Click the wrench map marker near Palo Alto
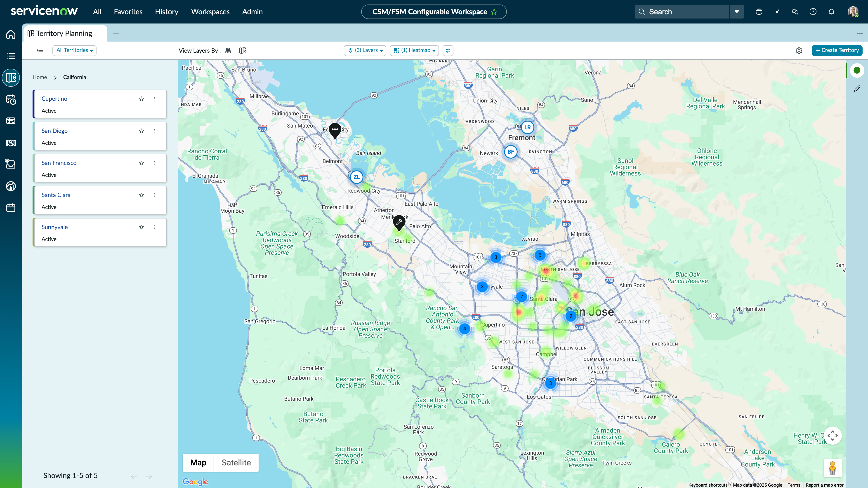 399,222
